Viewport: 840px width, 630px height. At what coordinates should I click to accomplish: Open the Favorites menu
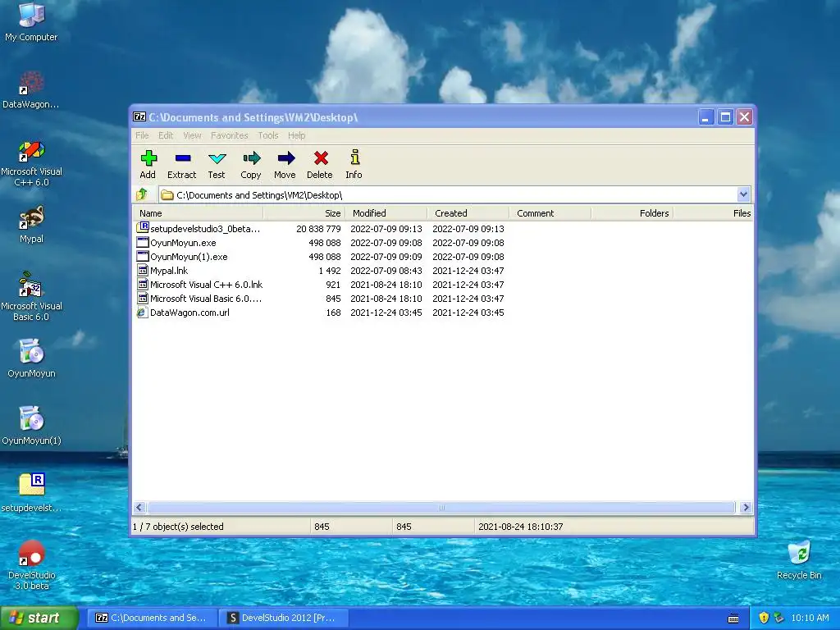pyautogui.click(x=230, y=135)
